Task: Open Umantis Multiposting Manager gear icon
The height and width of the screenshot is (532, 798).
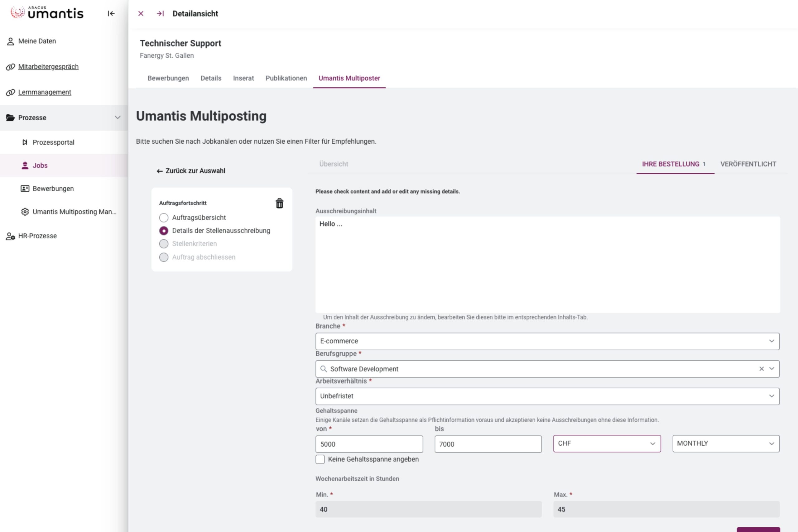Action: [x=25, y=212]
